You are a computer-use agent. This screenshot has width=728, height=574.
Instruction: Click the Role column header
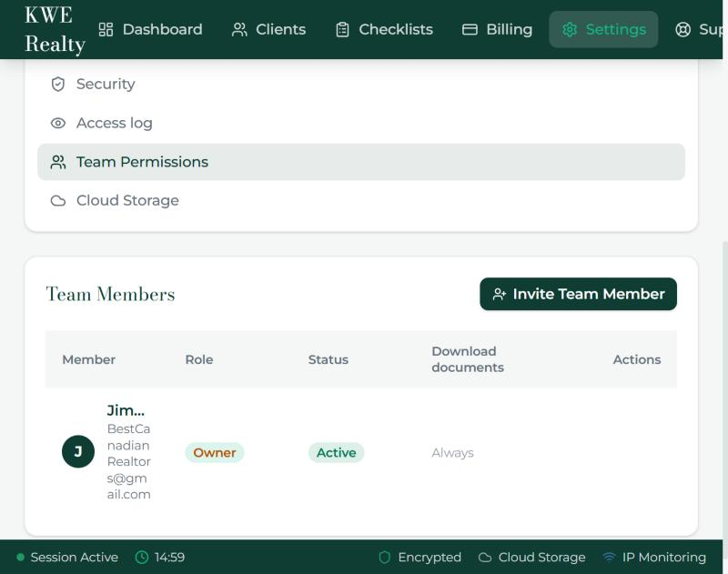click(199, 359)
